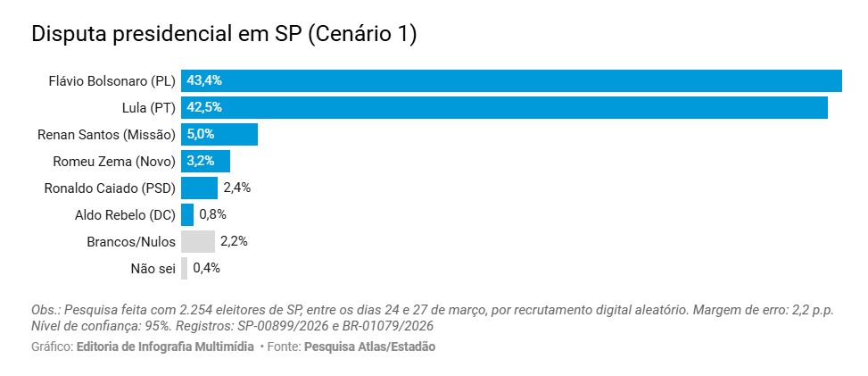Click the Flávio Bolsonaro (PL) bar
The width and height of the screenshot is (868, 376).
click(x=511, y=80)
